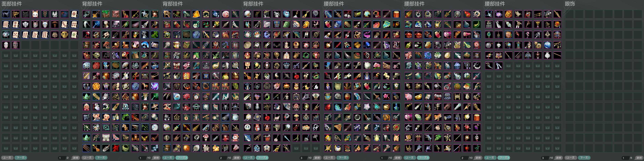Select the brown mustache and beard item
644x161 pixels.
[55, 24]
